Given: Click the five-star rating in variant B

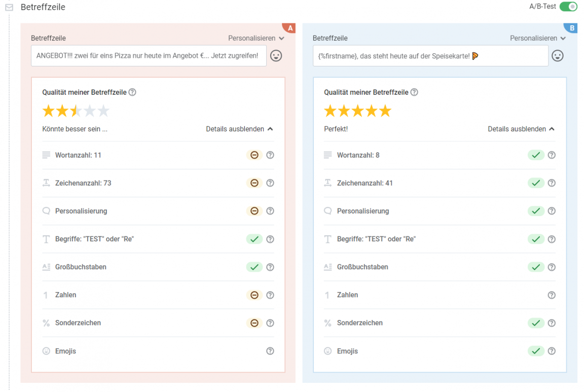Looking at the screenshot, I should pyautogui.click(x=357, y=111).
